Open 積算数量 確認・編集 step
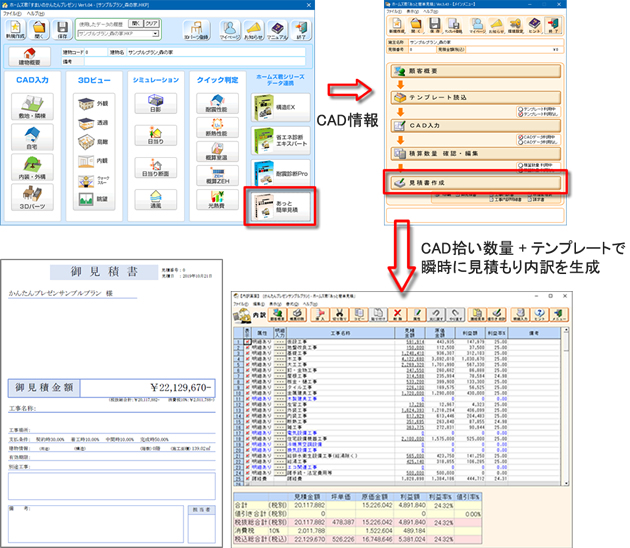Screen dimensions: 630x548 click(475, 153)
